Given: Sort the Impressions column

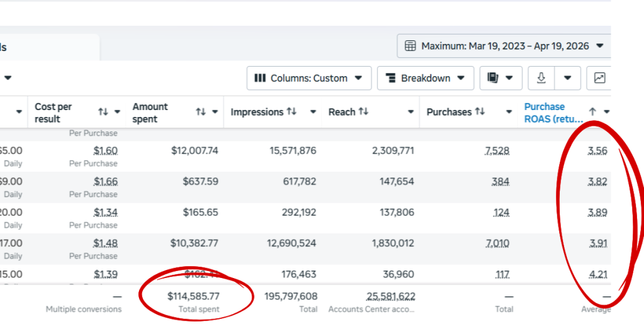Looking at the screenshot, I should click(291, 112).
